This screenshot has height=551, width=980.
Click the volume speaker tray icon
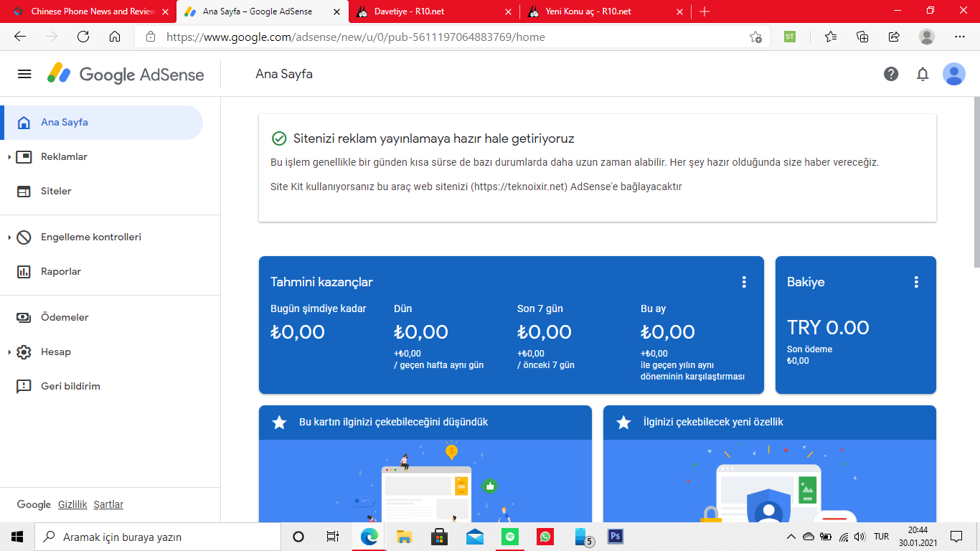860,537
